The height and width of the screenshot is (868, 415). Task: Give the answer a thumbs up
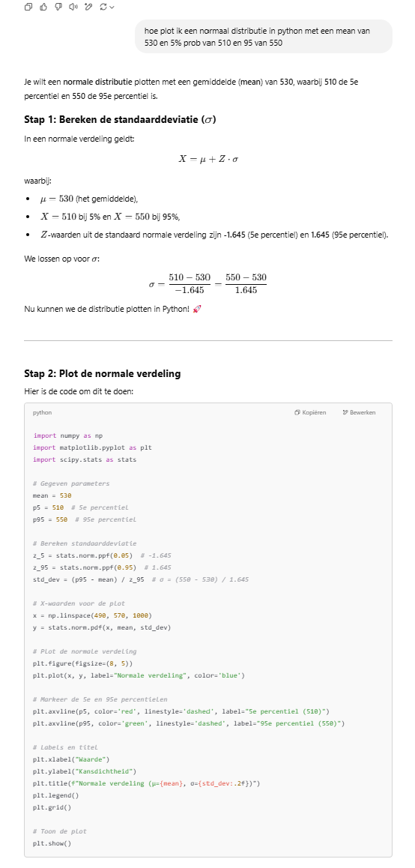[x=43, y=7]
